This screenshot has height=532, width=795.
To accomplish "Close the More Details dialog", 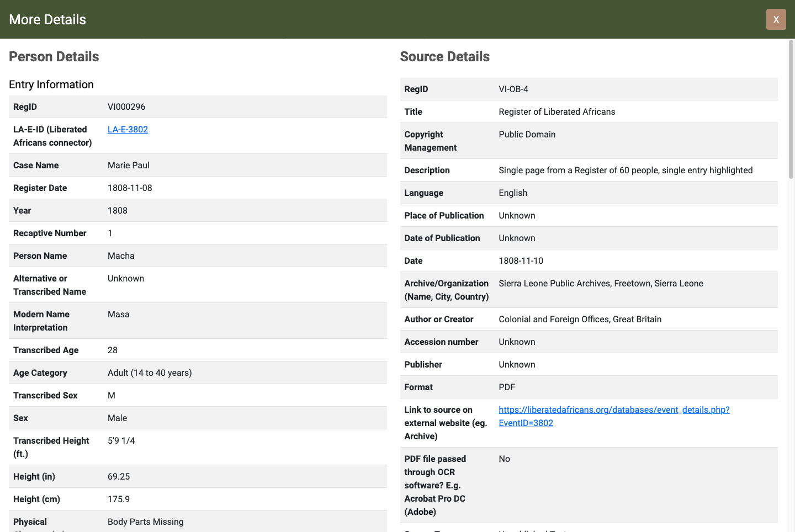I will pos(776,19).
